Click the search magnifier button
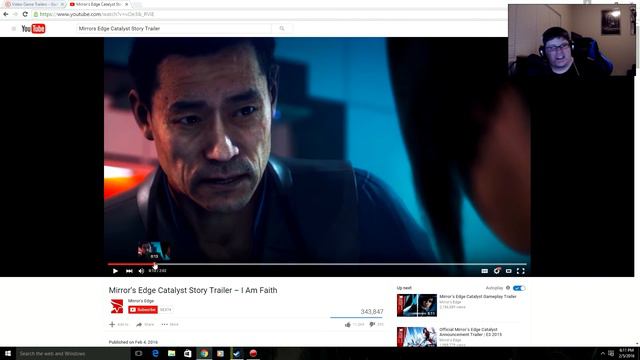640x360 pixels. tap(282, 29)
